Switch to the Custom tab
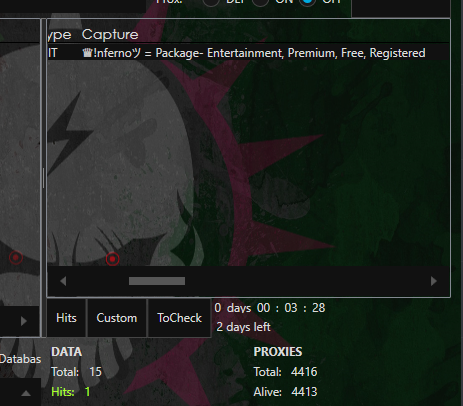This screenshot has height=406, width=463. coord(117,318)
